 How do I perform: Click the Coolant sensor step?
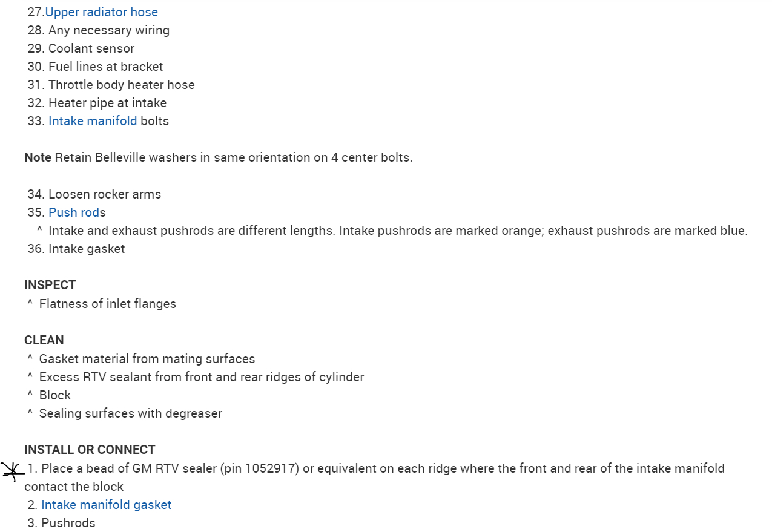[91, 48]
